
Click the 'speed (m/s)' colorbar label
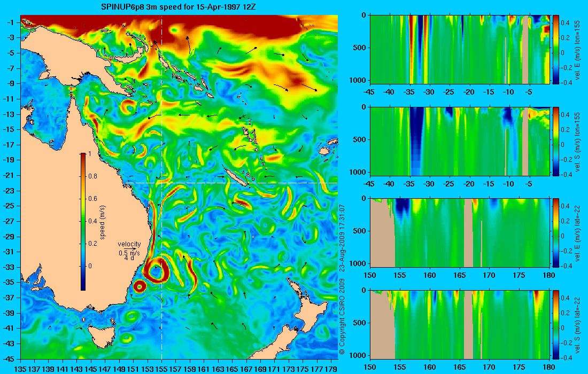click(103, 222)
